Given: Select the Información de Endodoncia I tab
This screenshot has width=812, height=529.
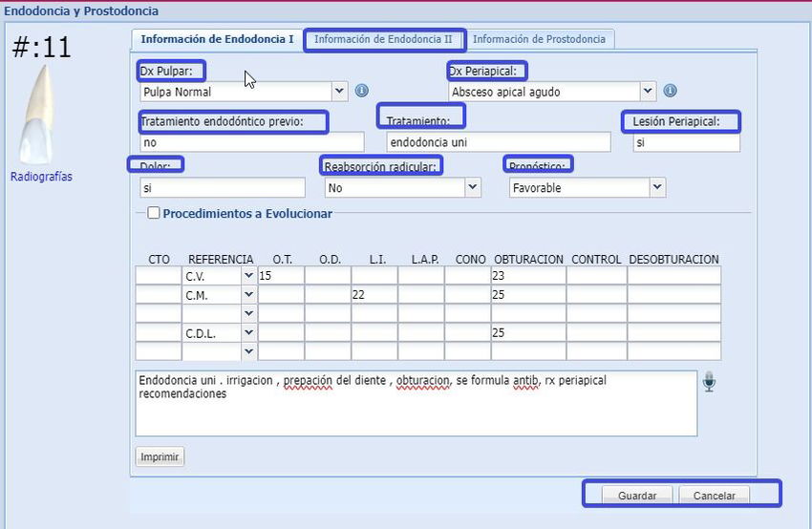Looking at the screenshot, I should (x=217, y=39).
